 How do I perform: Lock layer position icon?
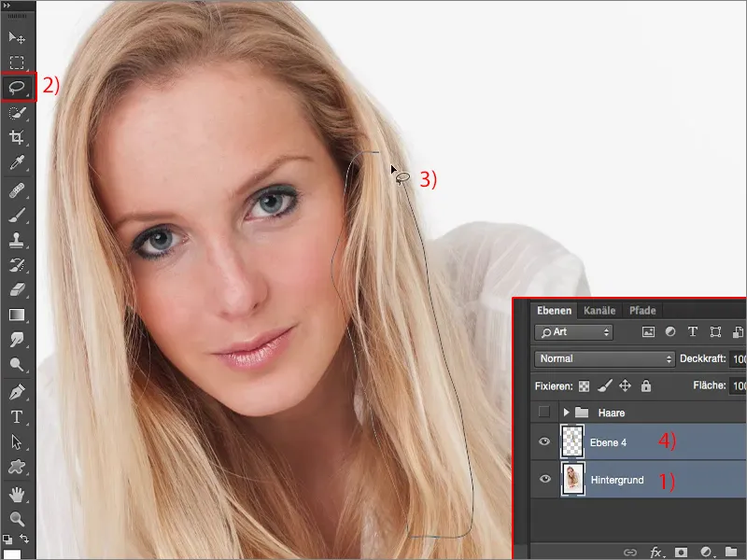tap(625, 385)
